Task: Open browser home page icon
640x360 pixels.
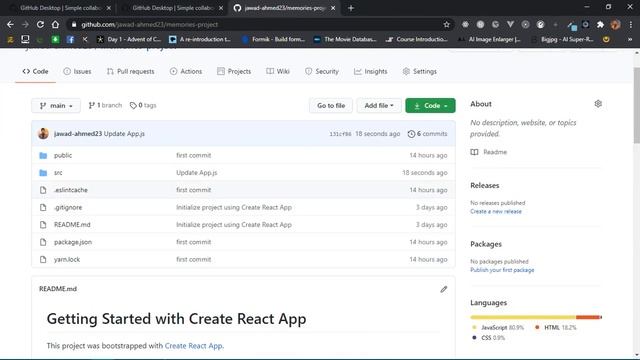Action: [x=55, y=24]
